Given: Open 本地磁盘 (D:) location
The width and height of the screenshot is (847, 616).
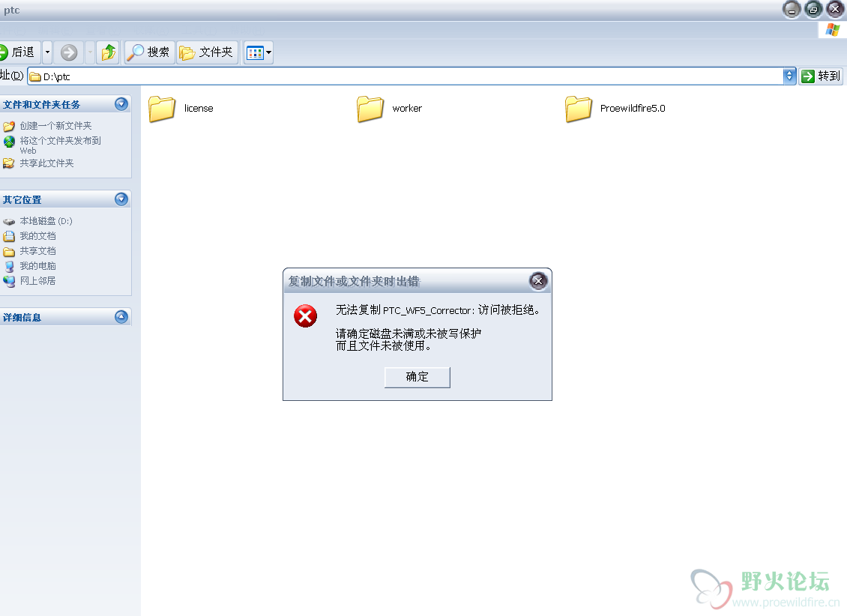Looking at the screenshot, I should (x=46, y=221).
